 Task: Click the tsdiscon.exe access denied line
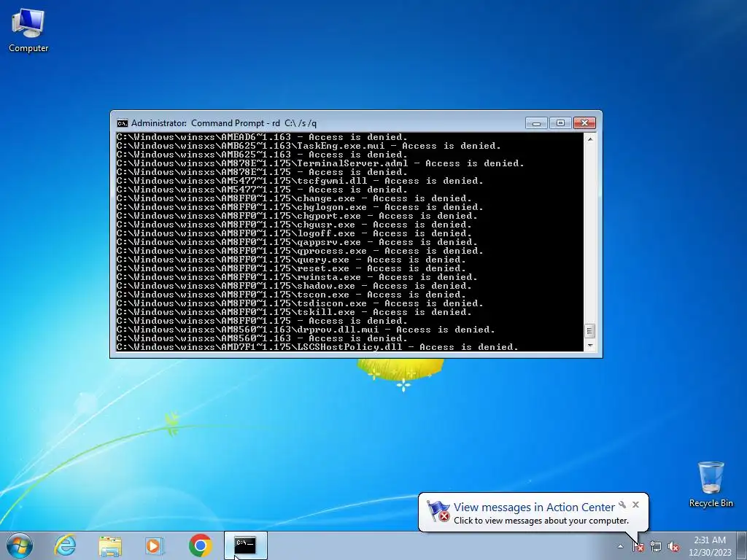(x=300, y=303)
